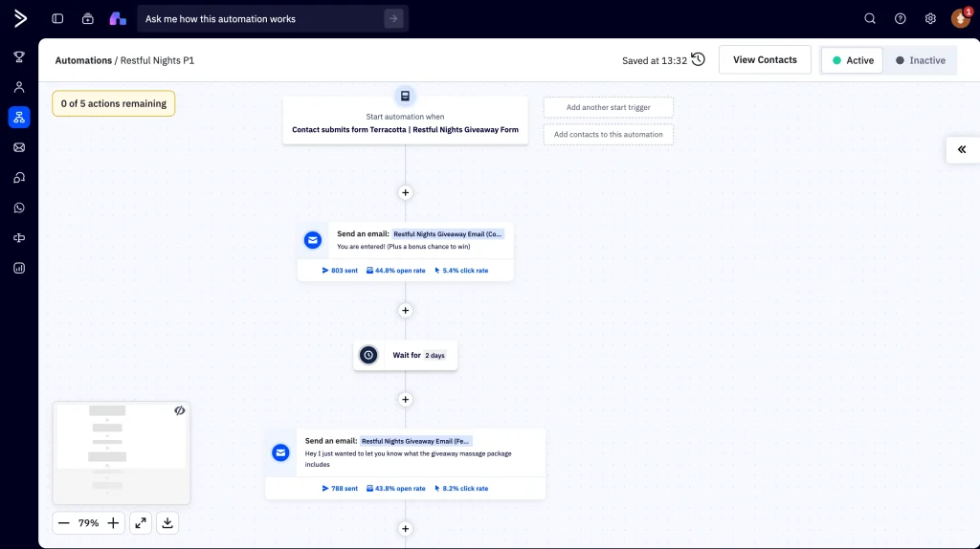Image resolution: width=980 pixels, height=549 pixels.
Task: Open the help question mark icon
Action: pos(900,19)
